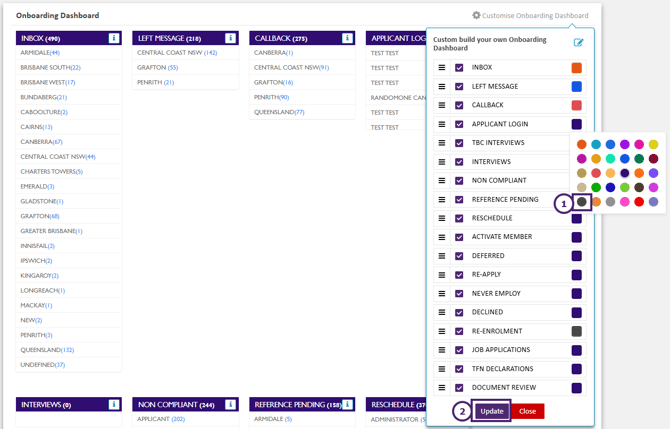Image resolution: width=670 pixels, height=429 pixels.
Task: Click the drag handle for NON COMPLIANT row
Action: click(442, 180)
